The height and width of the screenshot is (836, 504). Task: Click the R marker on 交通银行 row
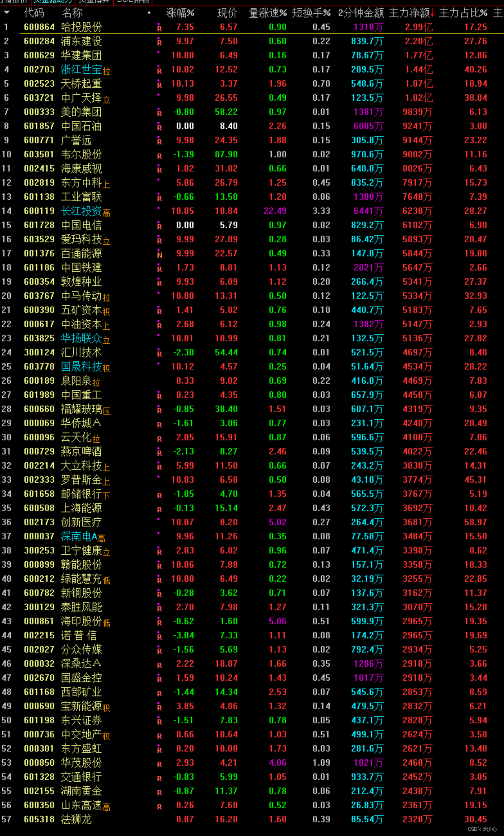[159, 779]
